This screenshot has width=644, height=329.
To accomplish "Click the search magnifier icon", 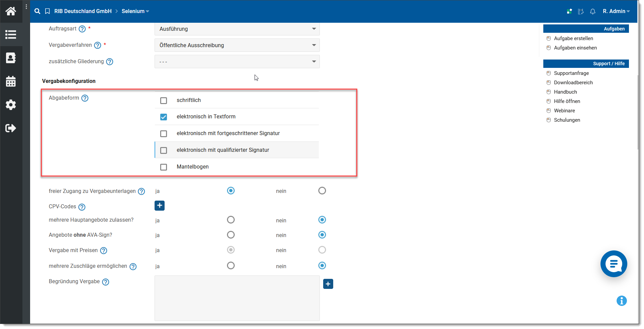I will (37, 11).
